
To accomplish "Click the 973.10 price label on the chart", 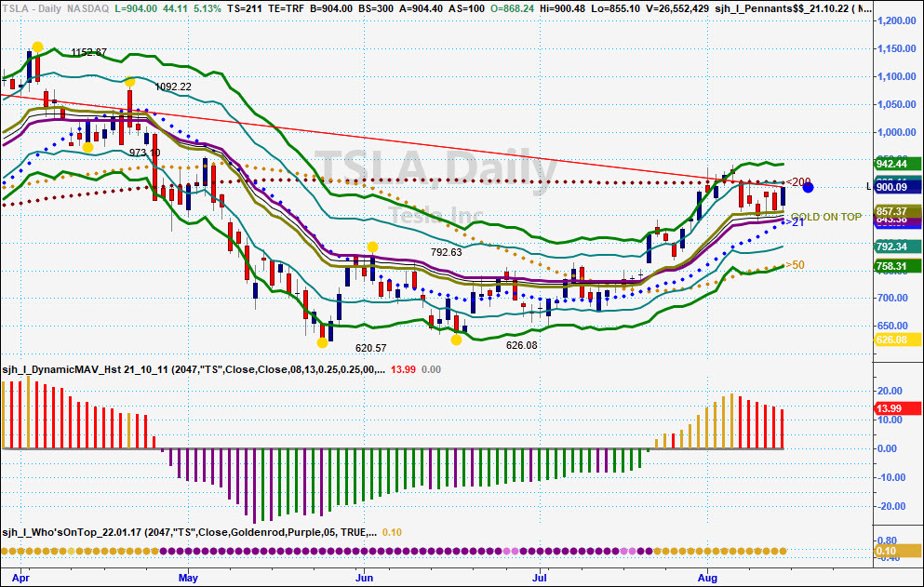I will coord(145,153).
